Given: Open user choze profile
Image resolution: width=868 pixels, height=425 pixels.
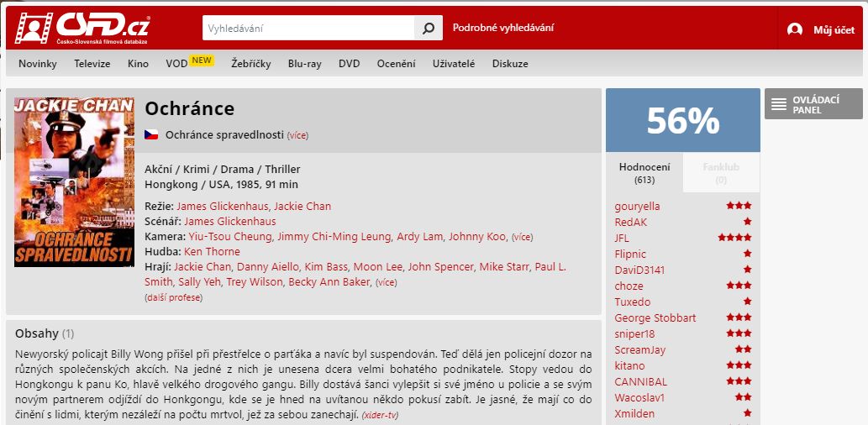Looking at the screenshot, I should (629, 286).
